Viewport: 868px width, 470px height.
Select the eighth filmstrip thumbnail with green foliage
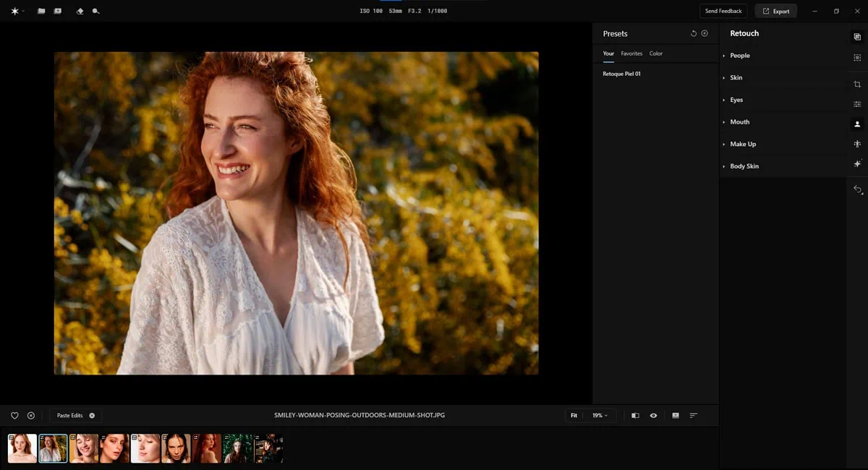(238, 448)
